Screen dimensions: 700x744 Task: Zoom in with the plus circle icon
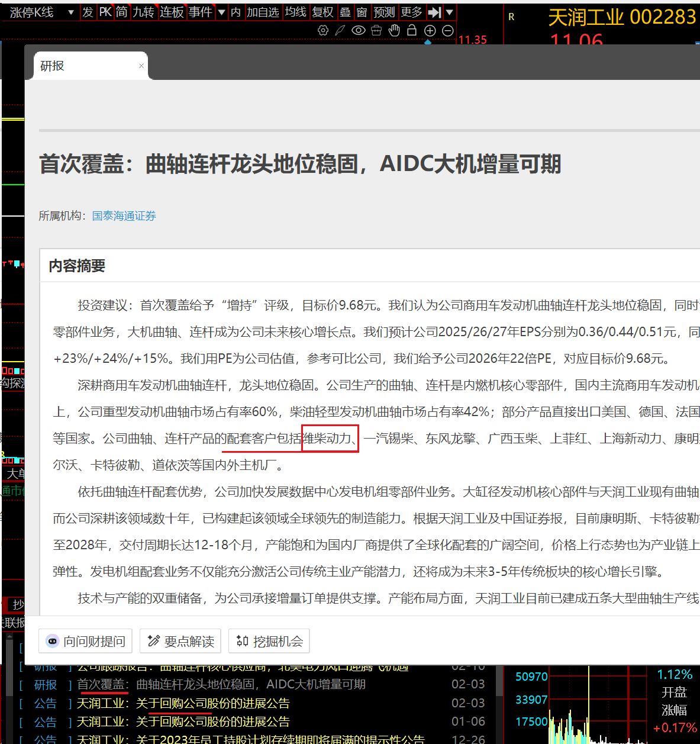(x=430, y=30)
